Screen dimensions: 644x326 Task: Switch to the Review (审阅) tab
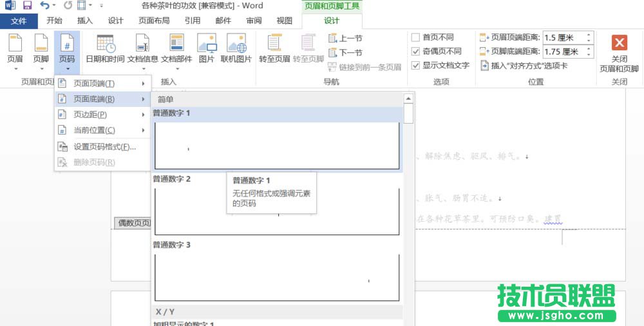pyautogui.click(x=254, y=21)
